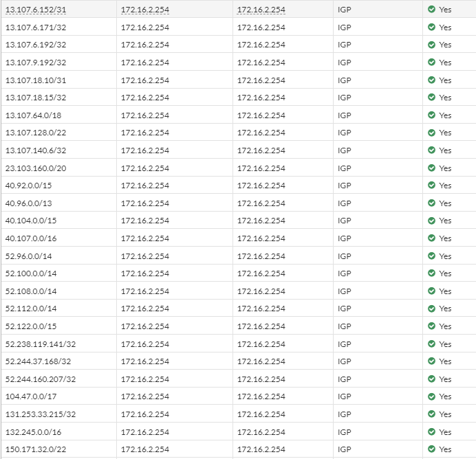Click the IGP origin in 13.107.18.15/32 row
The height and width of the screenshot is (459, 476).
(x=345, y=98)
